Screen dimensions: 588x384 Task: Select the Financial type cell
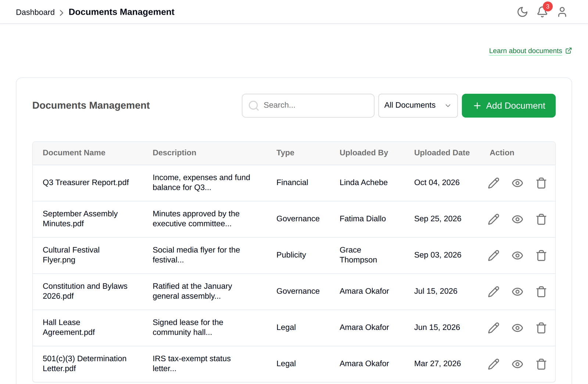point(292,183)
